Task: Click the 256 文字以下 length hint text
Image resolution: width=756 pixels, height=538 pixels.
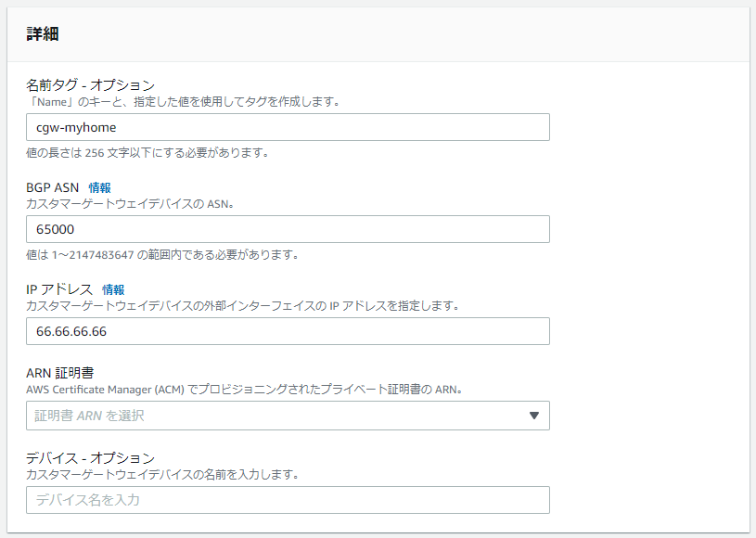Action: pos(148,153)
